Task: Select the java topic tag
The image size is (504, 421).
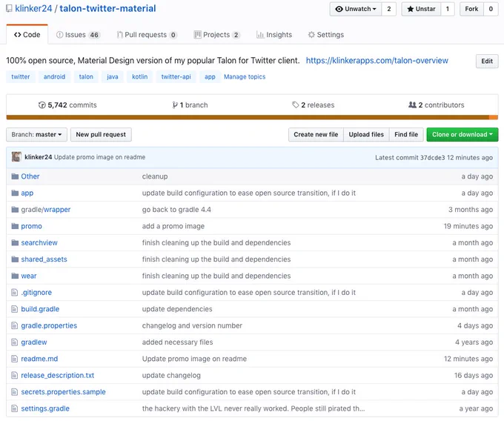Action: point(113,77)
